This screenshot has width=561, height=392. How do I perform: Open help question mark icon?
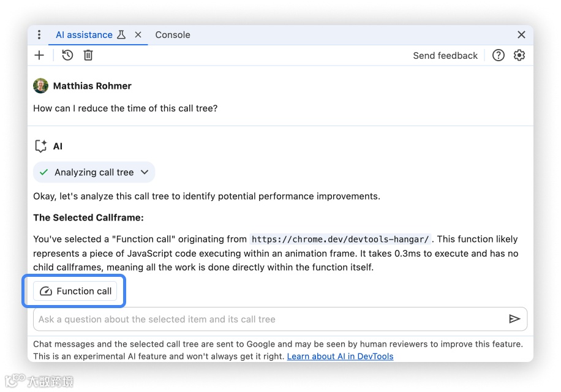click(x=499, y=55)
